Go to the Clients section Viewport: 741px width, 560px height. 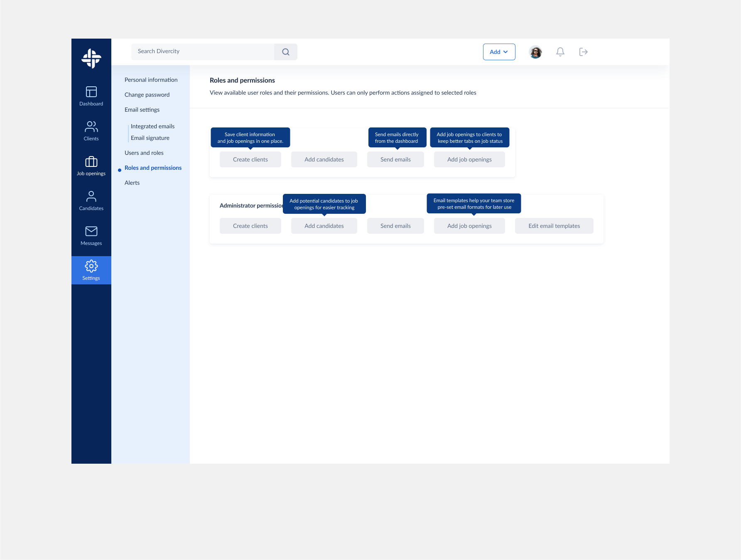click(x=91, y=131)
